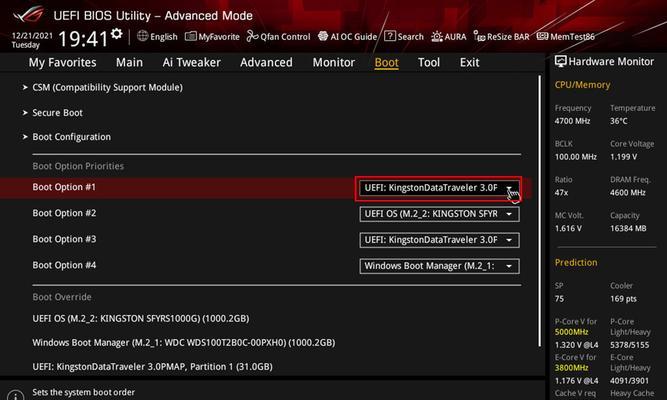This screenshot has width=667, height=400.
Task: Open the Advanced tab
Action: click(x=266, y=63)
